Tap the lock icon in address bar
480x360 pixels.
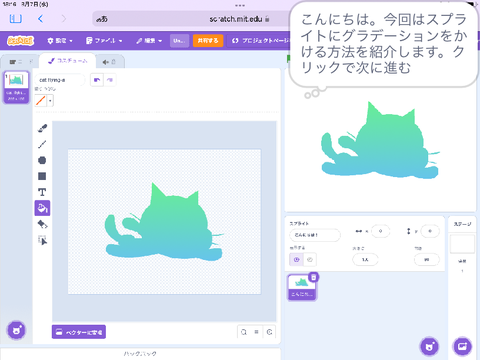coord(267,19)
